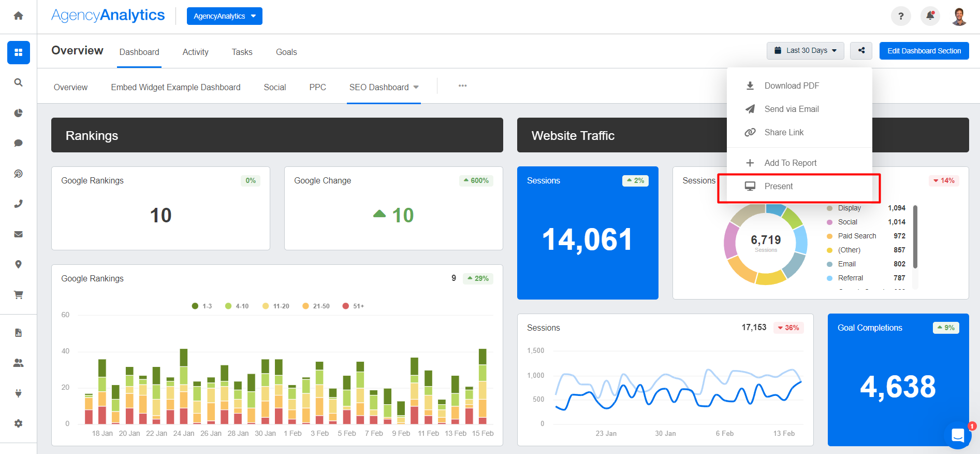This screenshot has width=980, height=454.
Task: Click the share icon button
Action: (x=861, y=51)
